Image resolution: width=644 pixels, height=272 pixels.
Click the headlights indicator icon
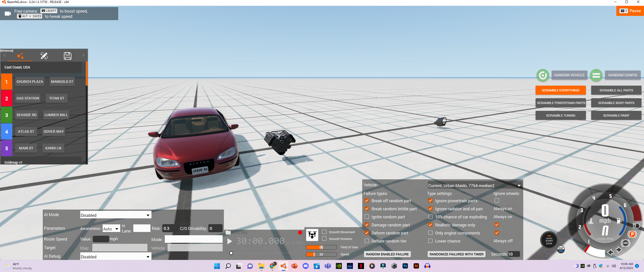click(636, 225)
